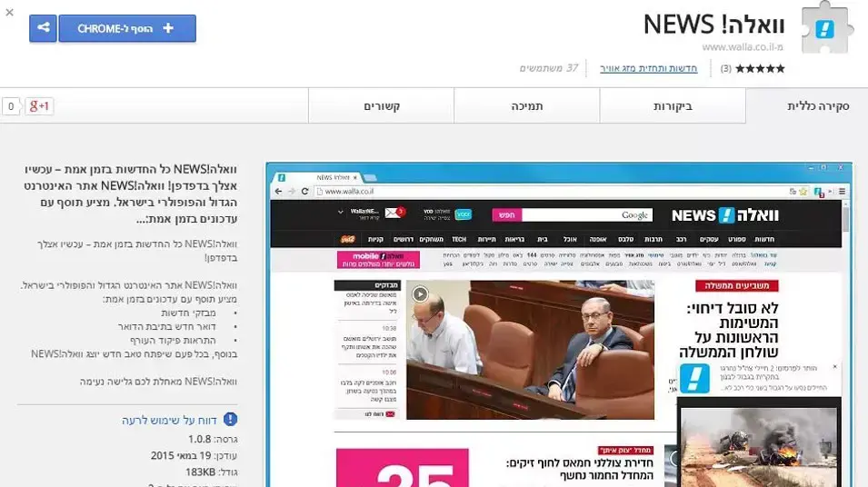
Task: Report abuse via דווח על שימוש לרעה
Action: tap(169, 420)
